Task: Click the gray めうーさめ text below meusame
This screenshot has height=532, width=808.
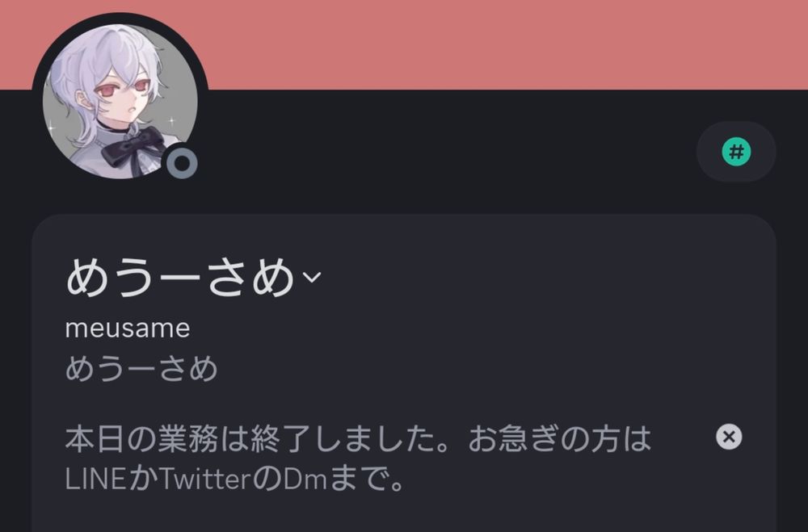Action: coord(141,369)
